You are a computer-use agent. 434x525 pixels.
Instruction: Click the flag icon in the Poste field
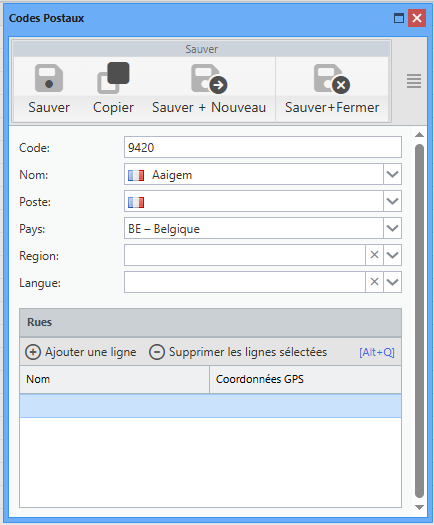click(x=136, y=202)
